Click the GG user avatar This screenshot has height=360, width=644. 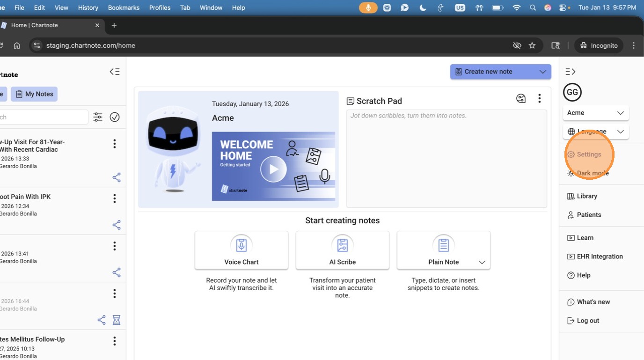point(572,92)
